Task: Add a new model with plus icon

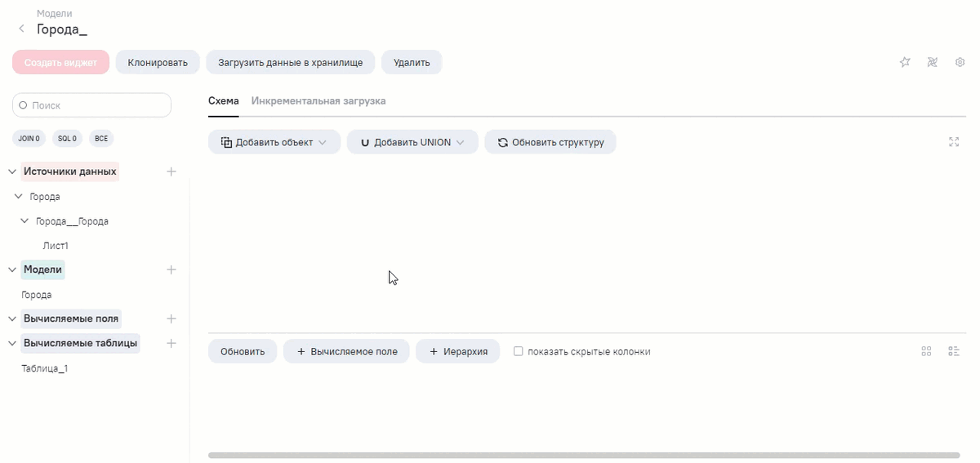Action: point(171,269)
